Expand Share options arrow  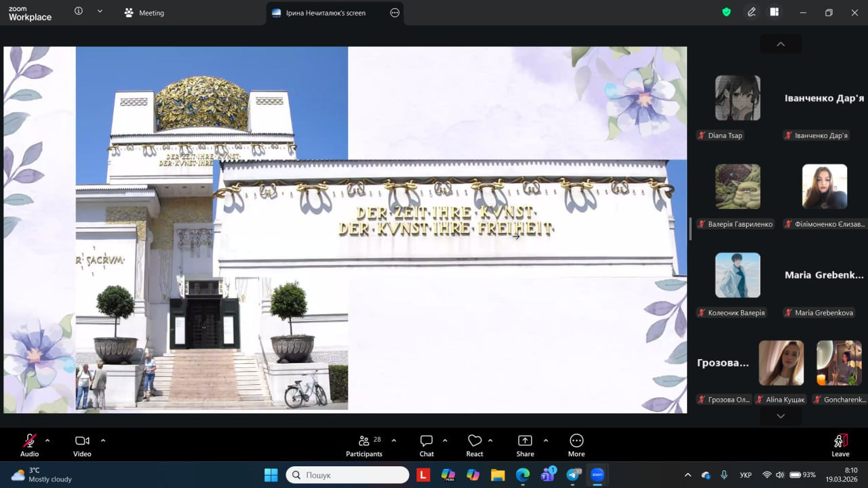pos(545,440)
